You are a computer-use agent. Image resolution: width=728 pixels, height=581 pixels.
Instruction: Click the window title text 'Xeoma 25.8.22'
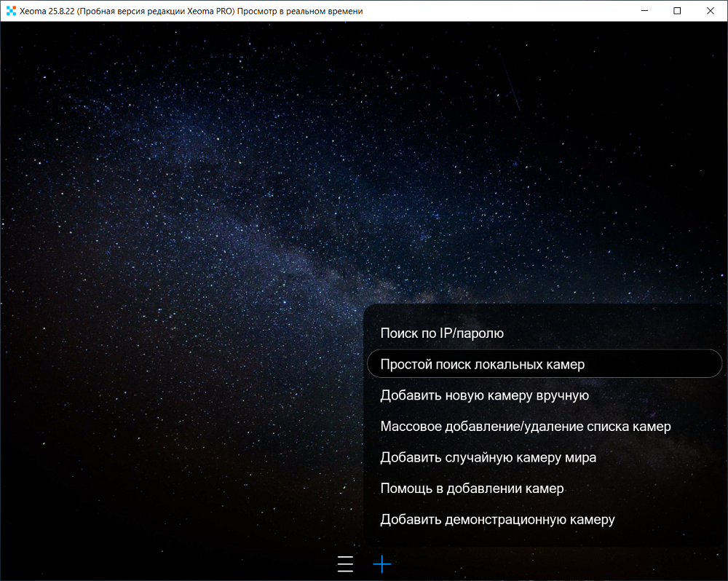pos(47,11)
